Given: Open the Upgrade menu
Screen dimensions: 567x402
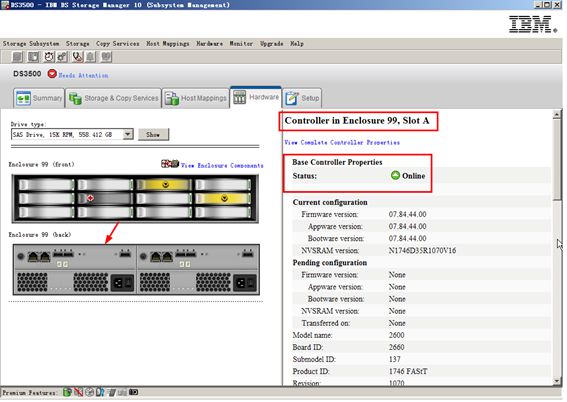Looking at the screenshot, I should click(x=272, y=43).
